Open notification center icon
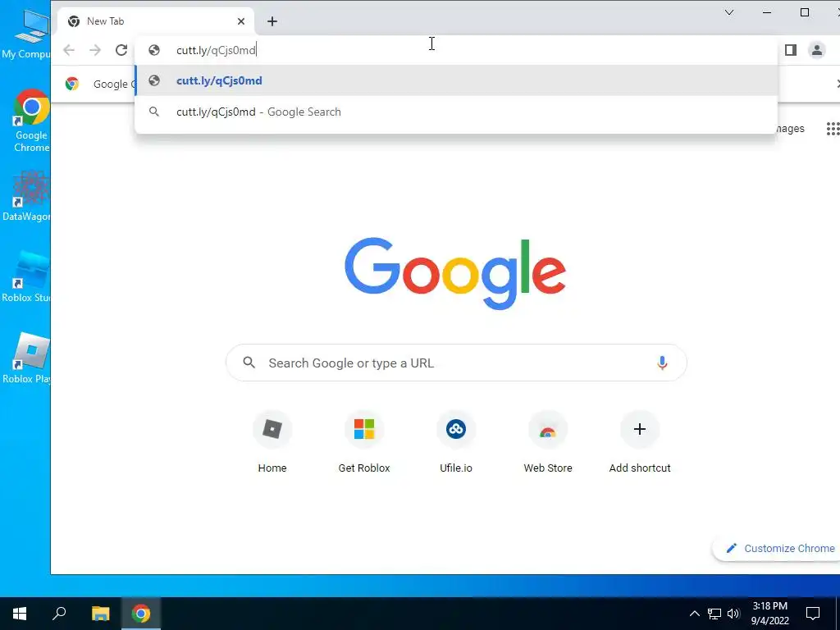 (x=813, y=614)
